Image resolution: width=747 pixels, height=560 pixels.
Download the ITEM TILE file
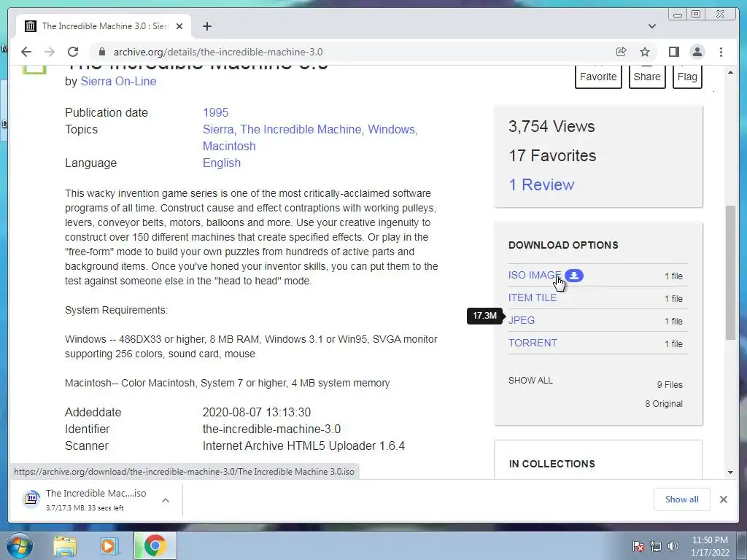click(x=532, y=297)
